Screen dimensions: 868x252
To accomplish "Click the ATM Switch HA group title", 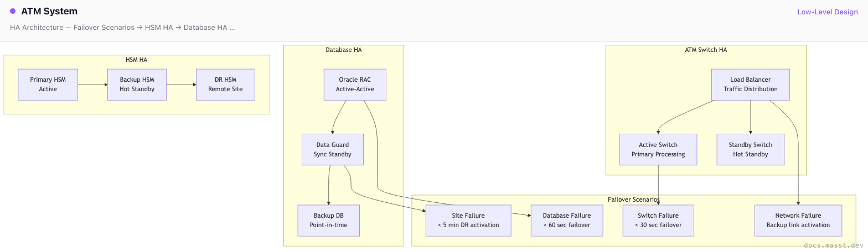I will (706, 50).
